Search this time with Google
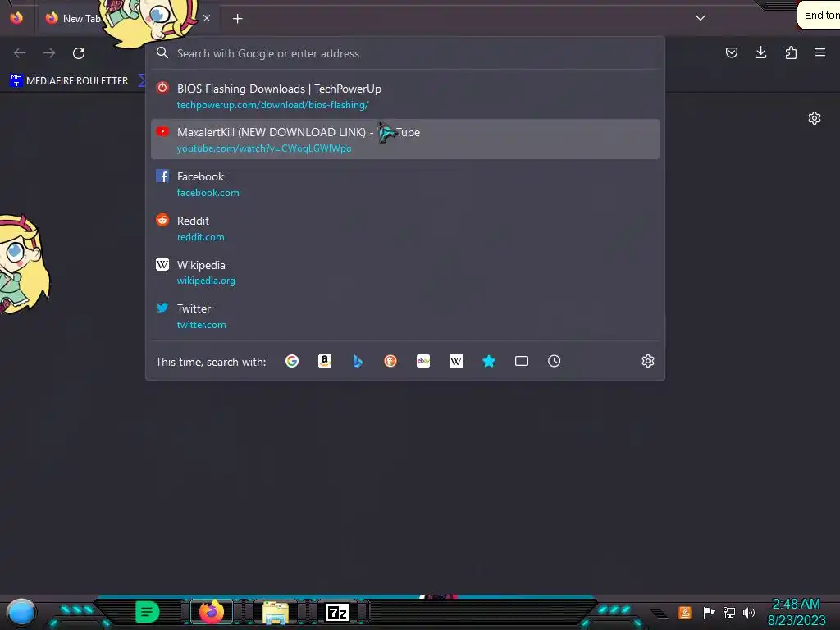840x630 pixels. [292, 361]
